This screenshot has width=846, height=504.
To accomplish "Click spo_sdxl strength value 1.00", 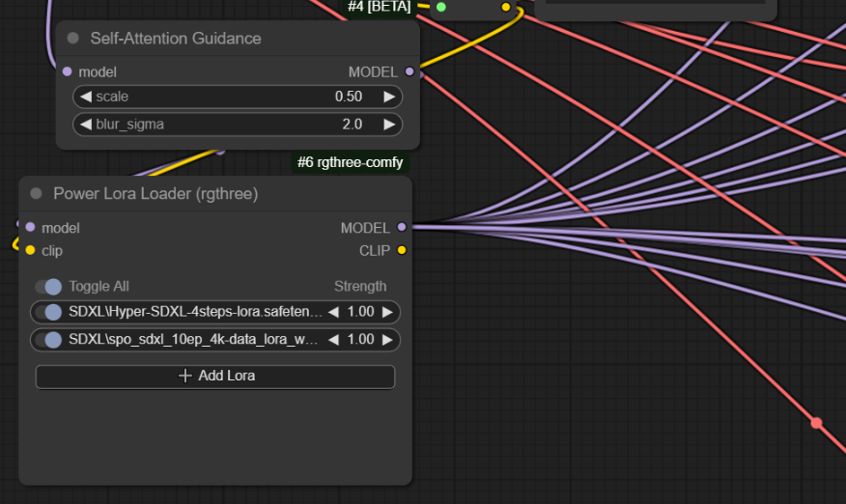I will (x=360, y=340).
